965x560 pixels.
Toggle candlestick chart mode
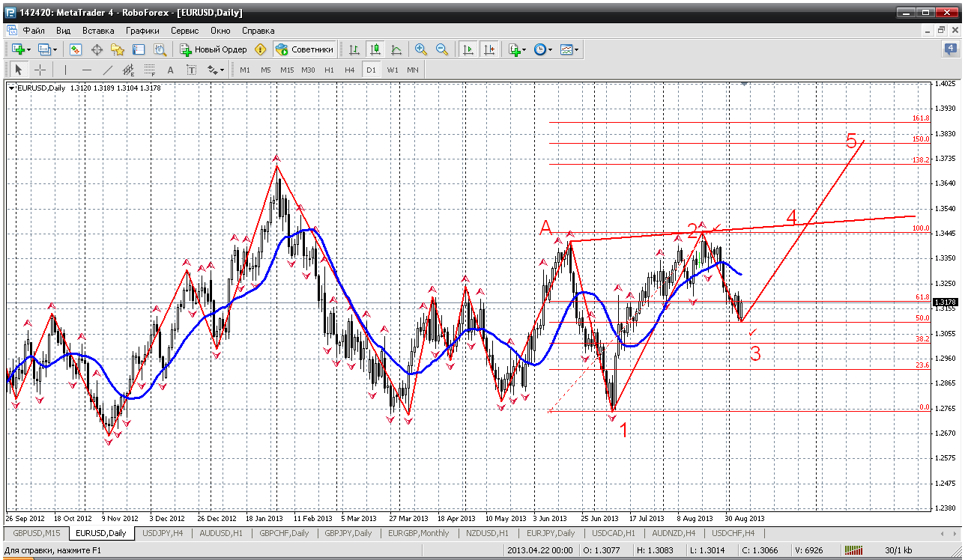(375, 49)
